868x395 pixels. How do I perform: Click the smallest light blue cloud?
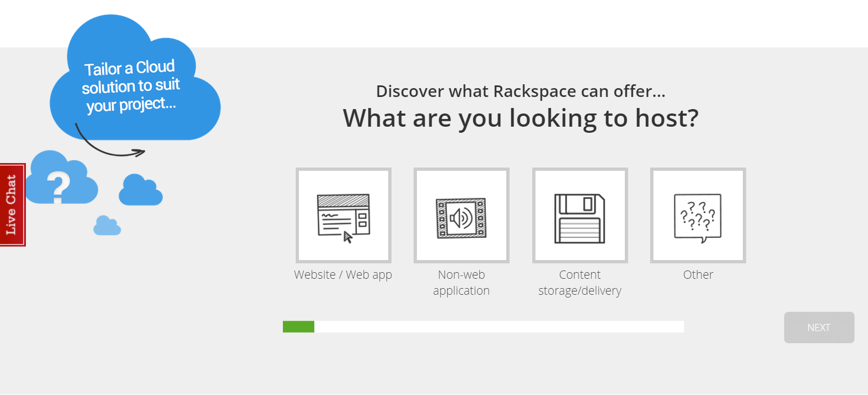pos(107,226)
